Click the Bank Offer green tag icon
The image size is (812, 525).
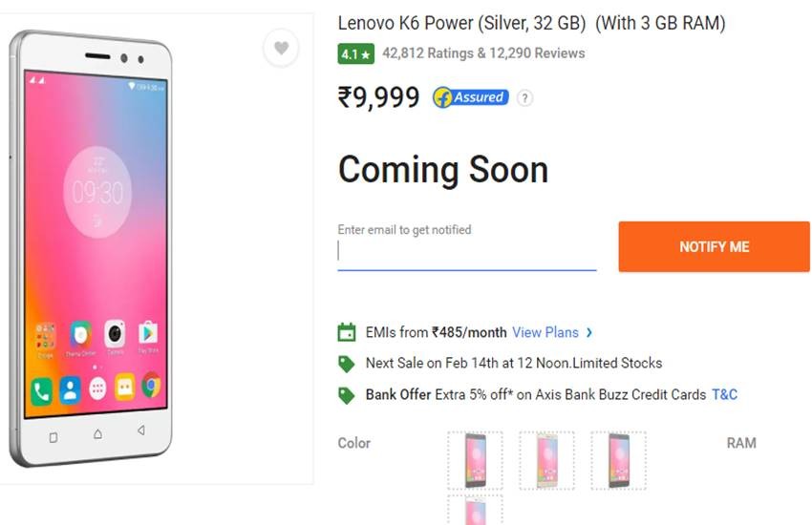(347, 394)
